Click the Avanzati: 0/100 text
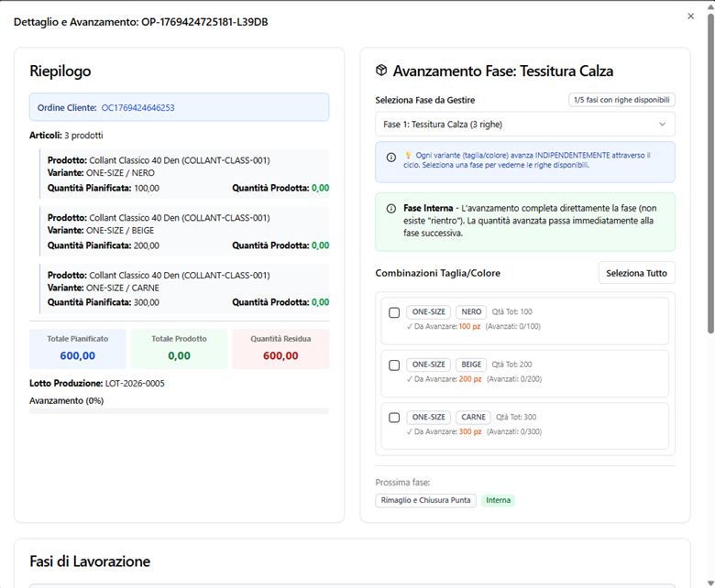The width and height of the screenshot is (715, 588). (x=513, y=327)
